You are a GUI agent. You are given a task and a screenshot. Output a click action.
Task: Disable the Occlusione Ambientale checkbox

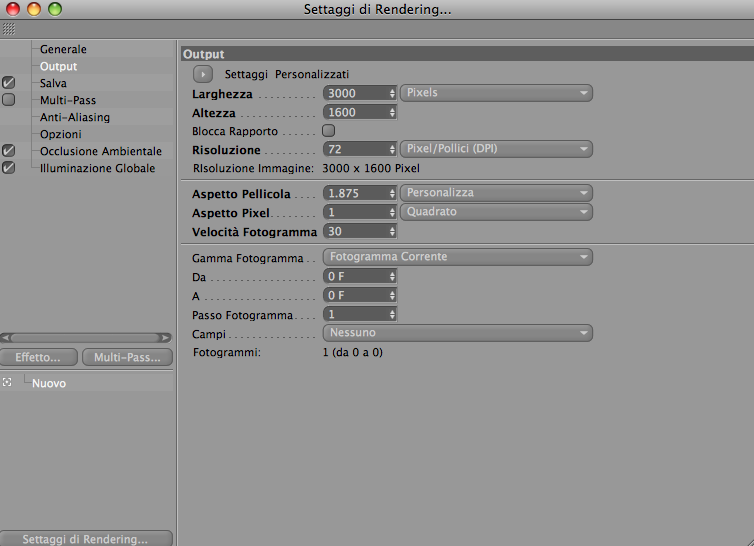[9, 151]
